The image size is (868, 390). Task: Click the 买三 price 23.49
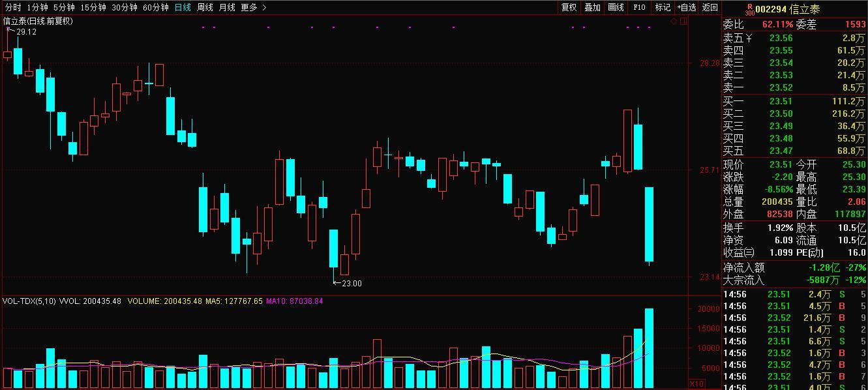tap(781, 126)
